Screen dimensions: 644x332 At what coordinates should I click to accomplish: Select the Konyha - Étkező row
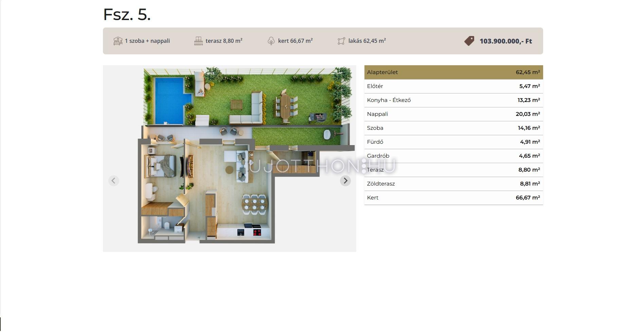(453, 100)
